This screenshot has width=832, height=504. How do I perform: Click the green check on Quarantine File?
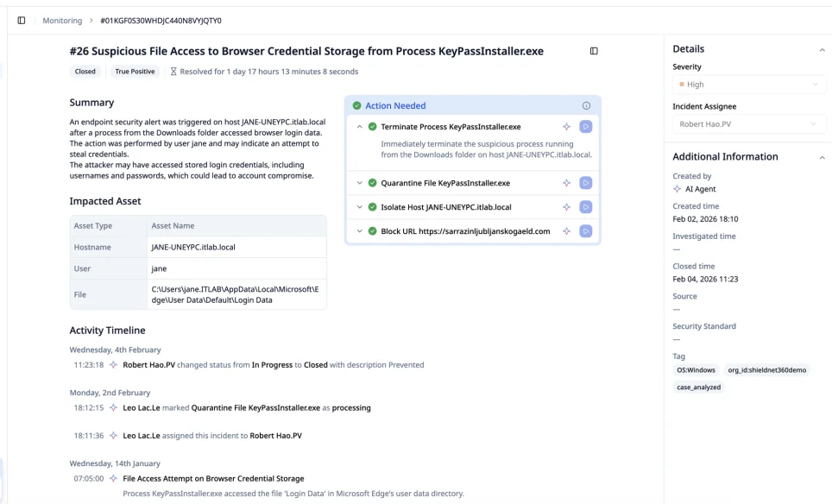(373, 183)
